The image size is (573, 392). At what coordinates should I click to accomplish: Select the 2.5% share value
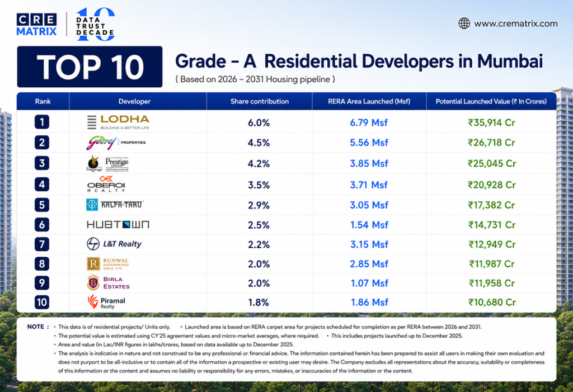(259, 225)
